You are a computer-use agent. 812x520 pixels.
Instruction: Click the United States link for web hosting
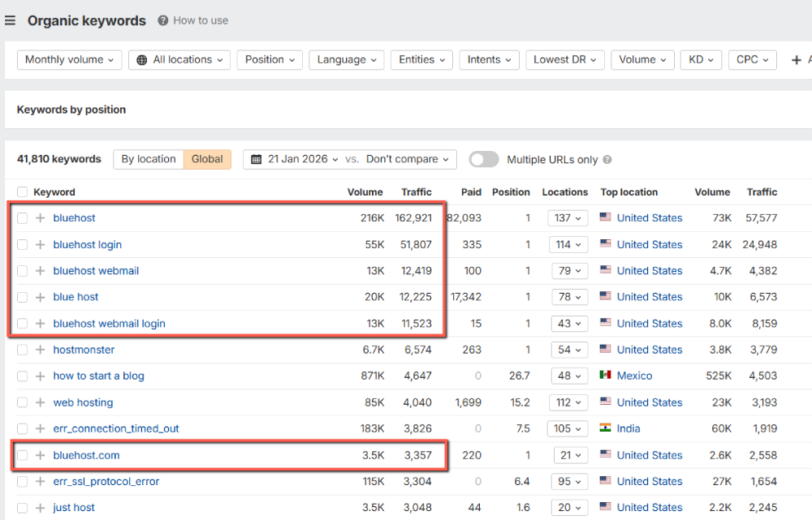[x=649, y=402]
